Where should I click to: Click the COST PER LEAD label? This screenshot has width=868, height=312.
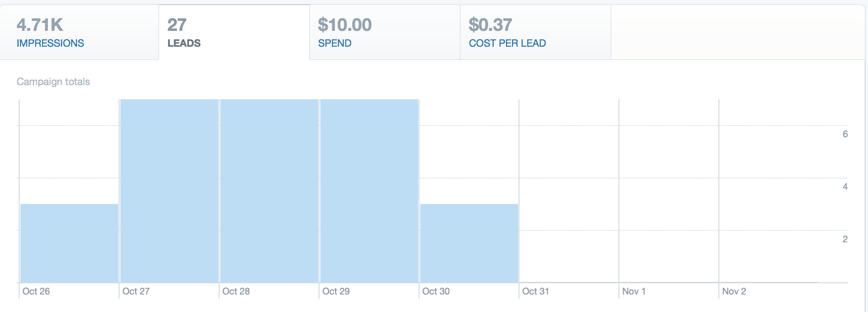coord(507,43)
